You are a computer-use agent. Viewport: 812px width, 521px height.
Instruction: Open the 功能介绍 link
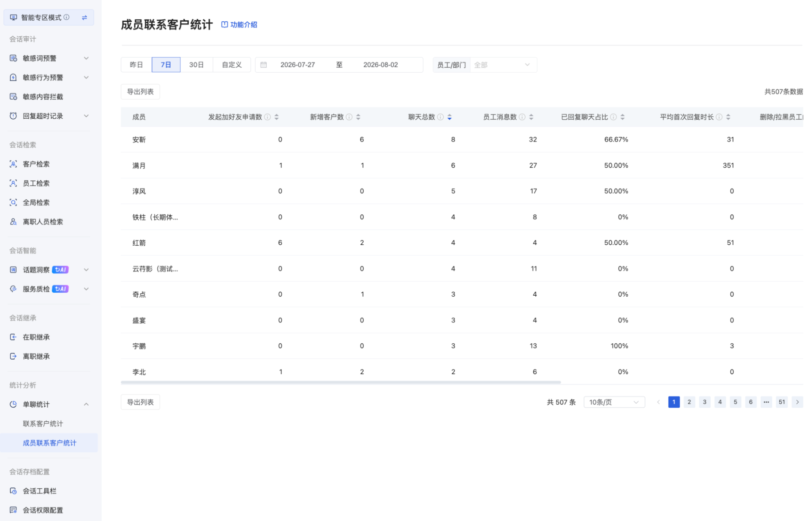[x=239, y=25]
